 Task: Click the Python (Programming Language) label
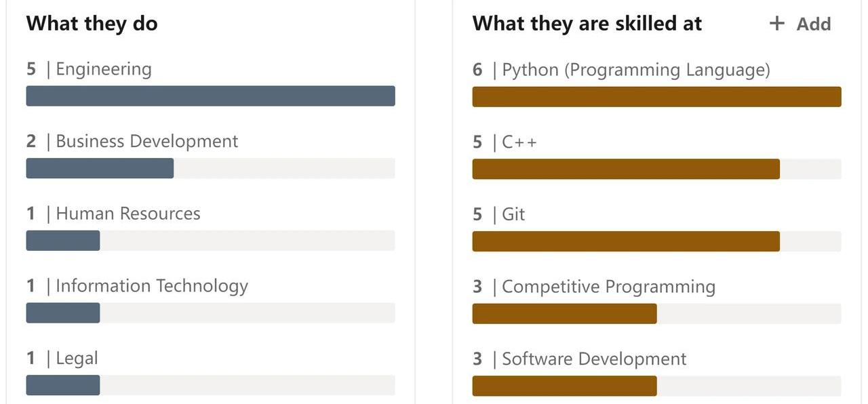(x=636, y=70)
